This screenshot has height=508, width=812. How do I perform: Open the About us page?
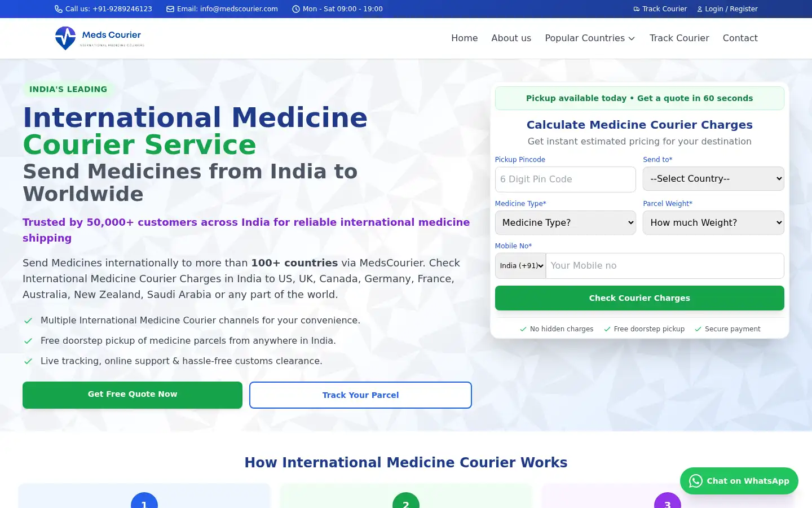coord(511,38)
